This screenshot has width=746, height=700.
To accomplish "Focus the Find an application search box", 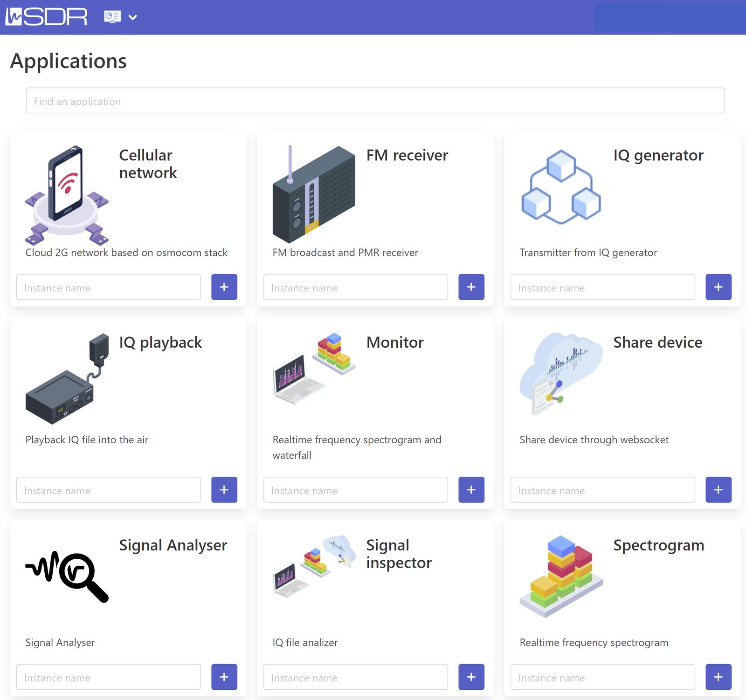I will (x=375, y=101).
